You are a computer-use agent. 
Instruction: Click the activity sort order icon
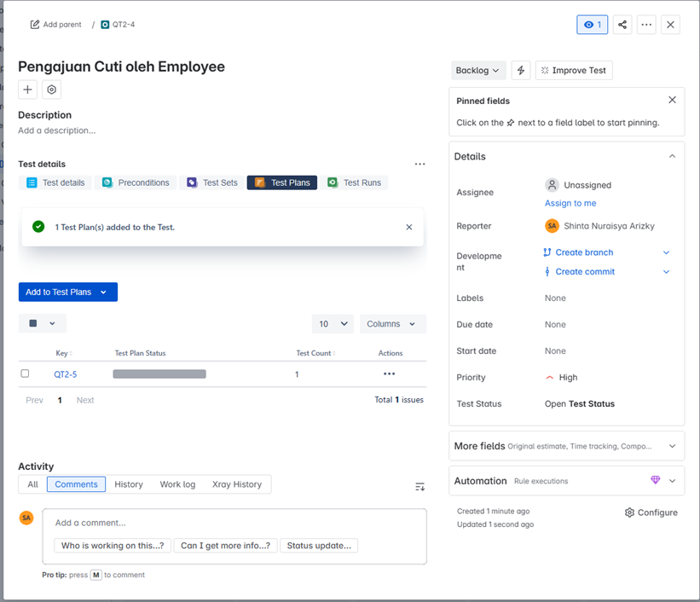[419, 486]
